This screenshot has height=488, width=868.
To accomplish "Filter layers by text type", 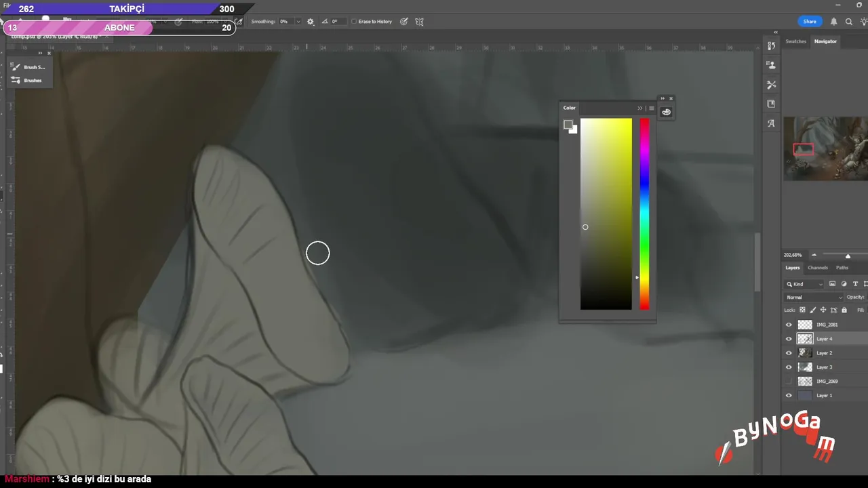I will click(x=855, y=284).
